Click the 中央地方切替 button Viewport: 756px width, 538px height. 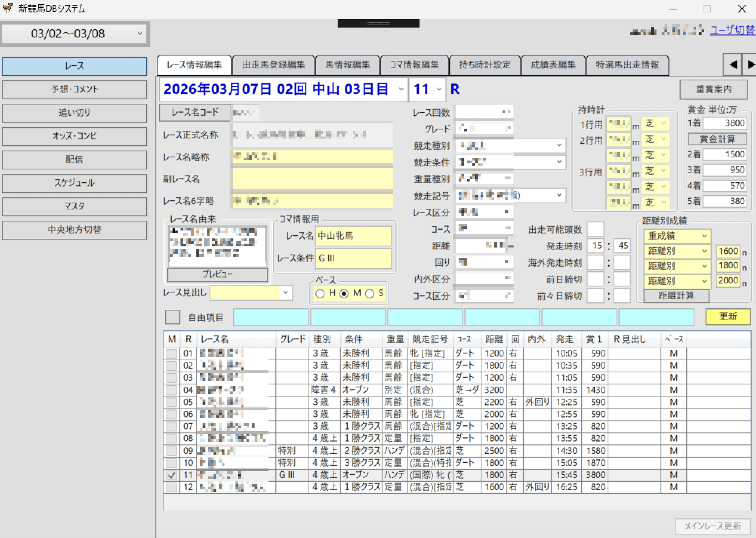click(x=74, y=230)
